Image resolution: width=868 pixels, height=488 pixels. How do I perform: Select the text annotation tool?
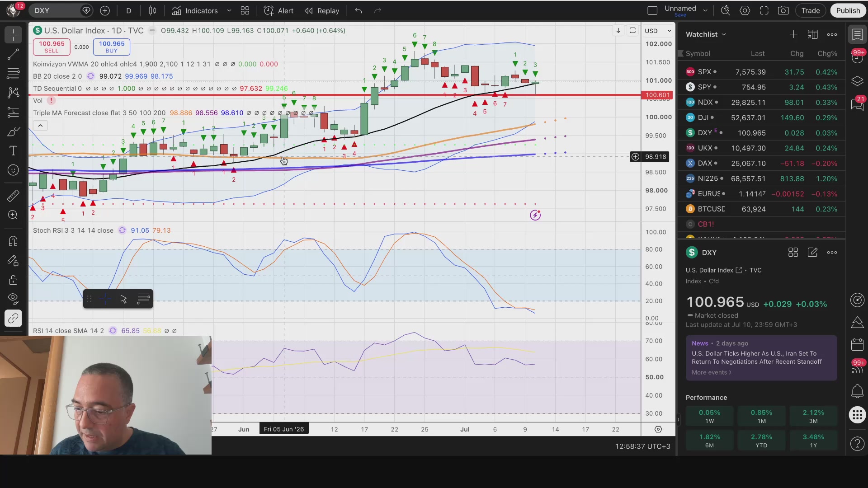point(13,151)
